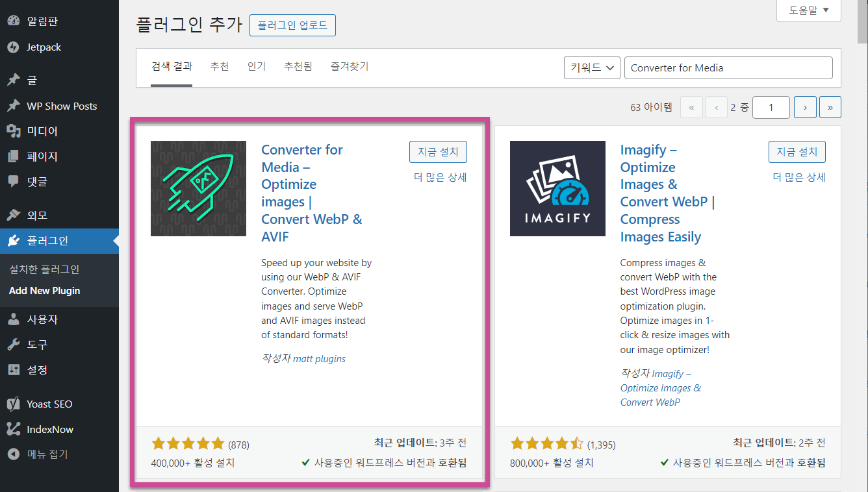Click the Imagify author link

click(x=661, y=387)
